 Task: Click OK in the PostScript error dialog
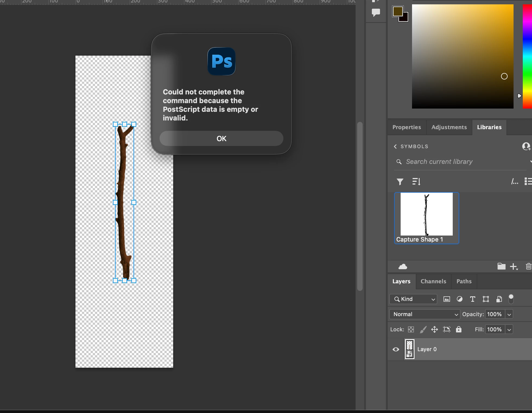coord(221,139)
